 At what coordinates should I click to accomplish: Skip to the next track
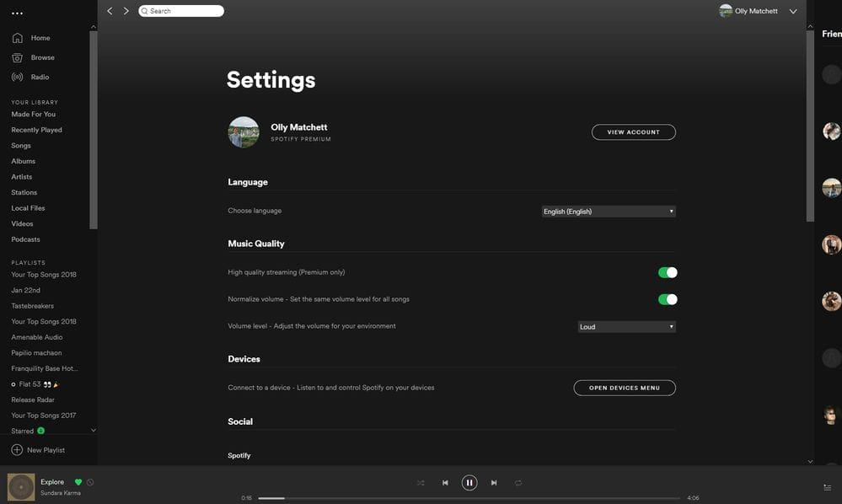493,482
